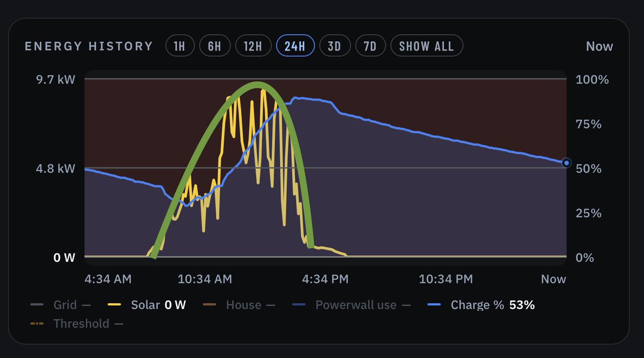Click the 53% charge value

click(522, 305)
